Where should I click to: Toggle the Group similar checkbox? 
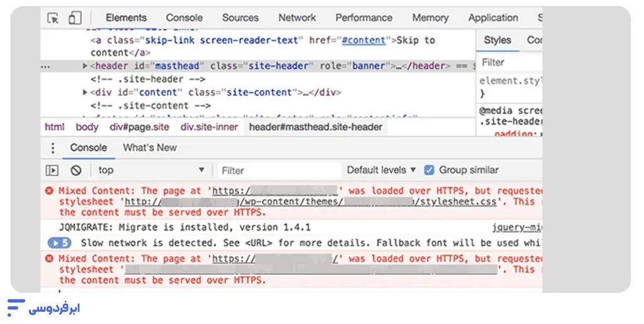point(430,170)
